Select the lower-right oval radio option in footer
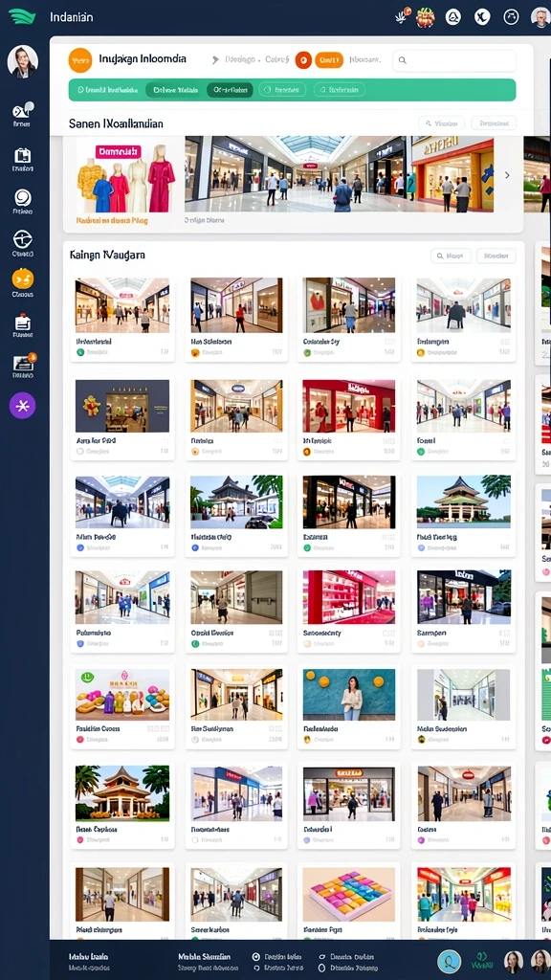 point(321,968)
